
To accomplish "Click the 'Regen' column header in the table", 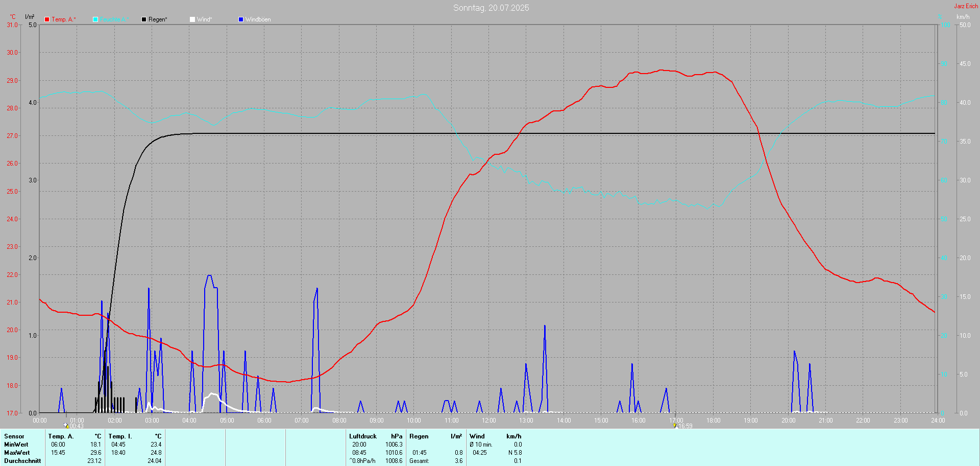I will coord(419,436).
